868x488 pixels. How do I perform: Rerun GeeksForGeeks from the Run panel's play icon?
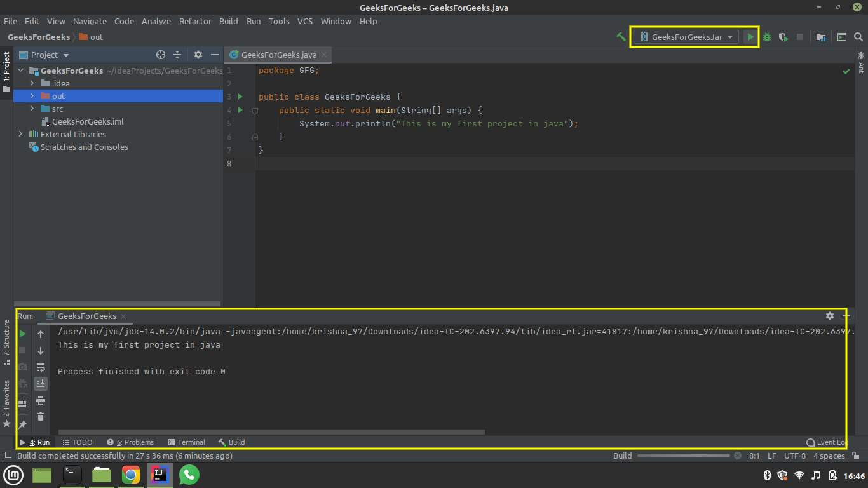22,334
